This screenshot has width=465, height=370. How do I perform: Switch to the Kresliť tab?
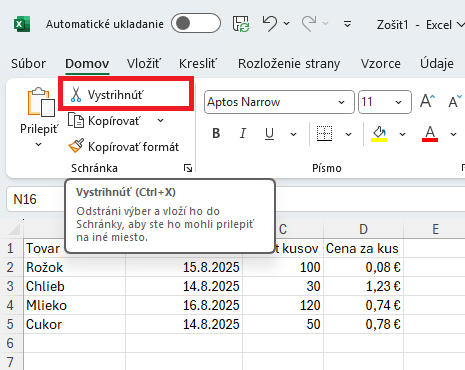point(198,63)
